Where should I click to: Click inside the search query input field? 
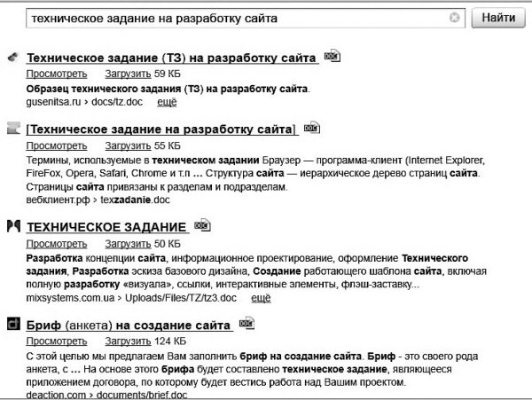pos(231,18)
